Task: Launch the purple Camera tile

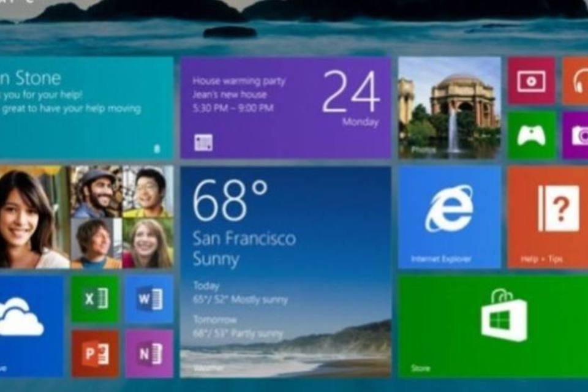Action: point(577,135)
